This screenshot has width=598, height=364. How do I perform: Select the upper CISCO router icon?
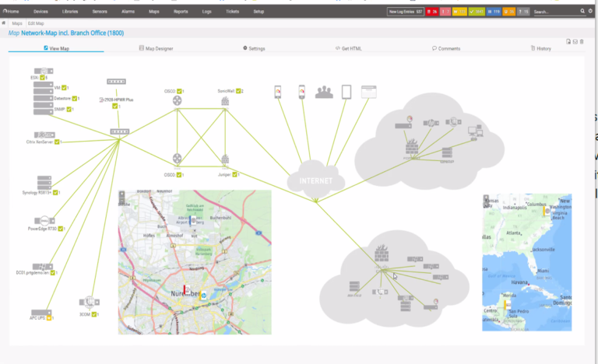pyautogui.click(x=177, y=100)
